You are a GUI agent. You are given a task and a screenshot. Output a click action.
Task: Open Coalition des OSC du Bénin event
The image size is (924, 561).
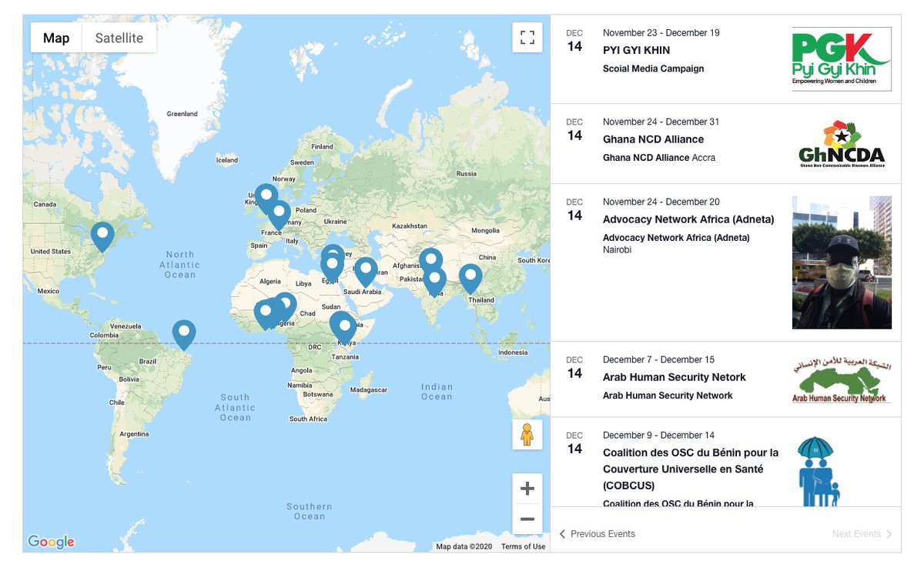[x=691, y=469]
